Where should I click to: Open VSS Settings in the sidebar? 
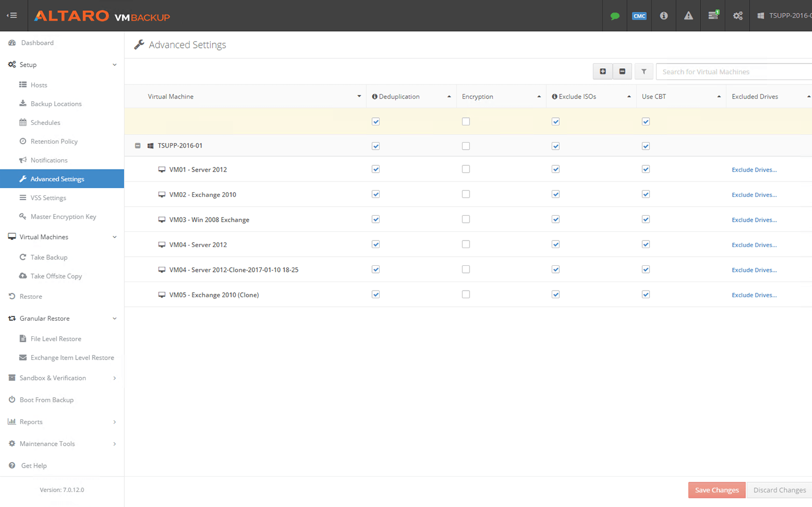48,198
